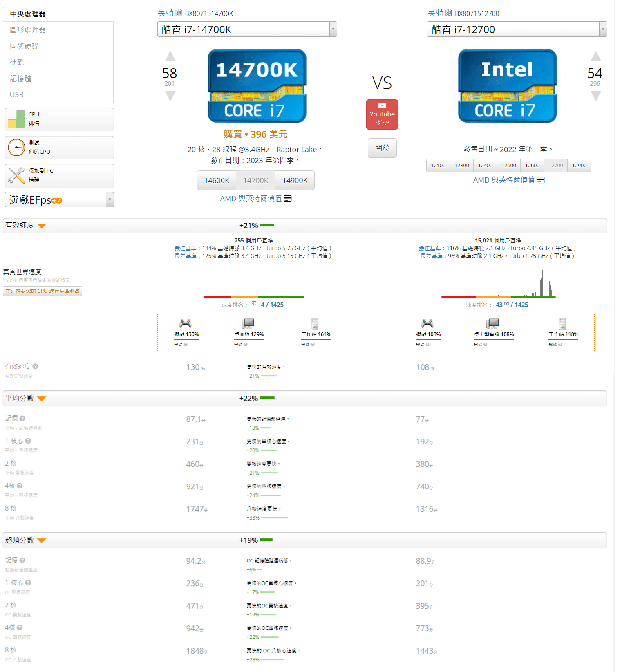Switch to the 12400 model
The height and width of the screenshot is (672, 640).
(485, 166)
